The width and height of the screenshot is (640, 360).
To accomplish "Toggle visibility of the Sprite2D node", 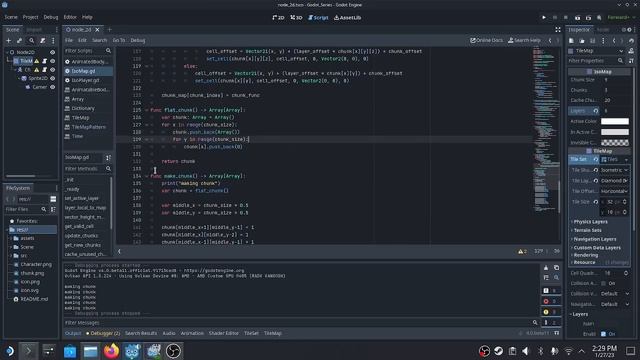I will click(x=53, y=78).
